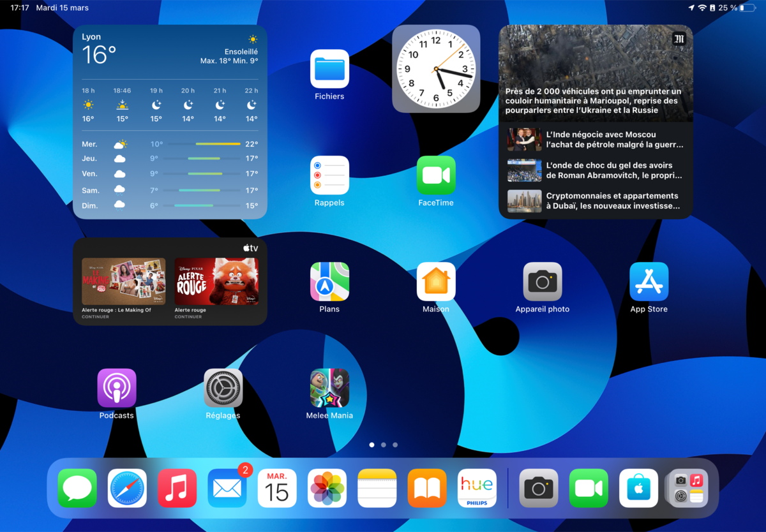
Task: Open Safari in the dock
Action: click(127, 489)
